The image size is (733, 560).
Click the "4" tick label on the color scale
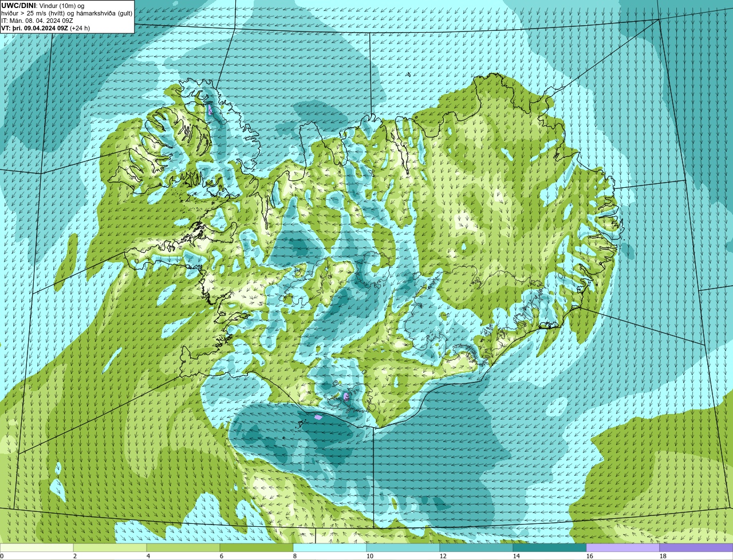pos(148,556)
